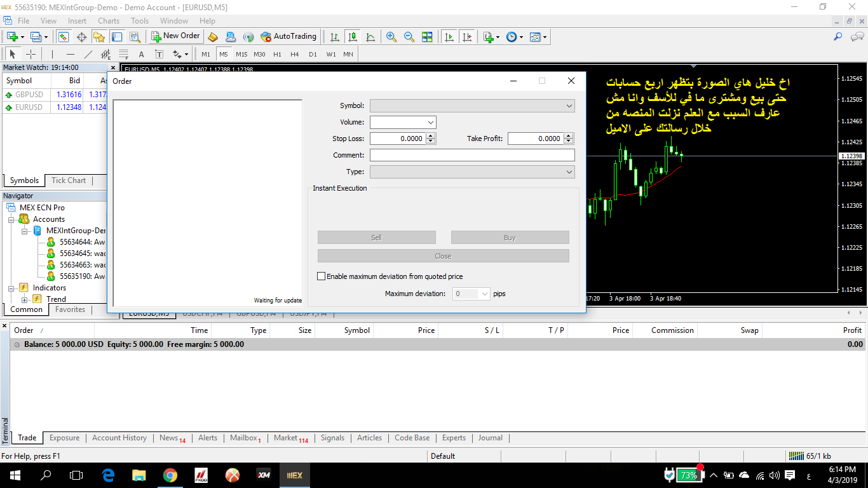Click the Sell button

(376, 238)
